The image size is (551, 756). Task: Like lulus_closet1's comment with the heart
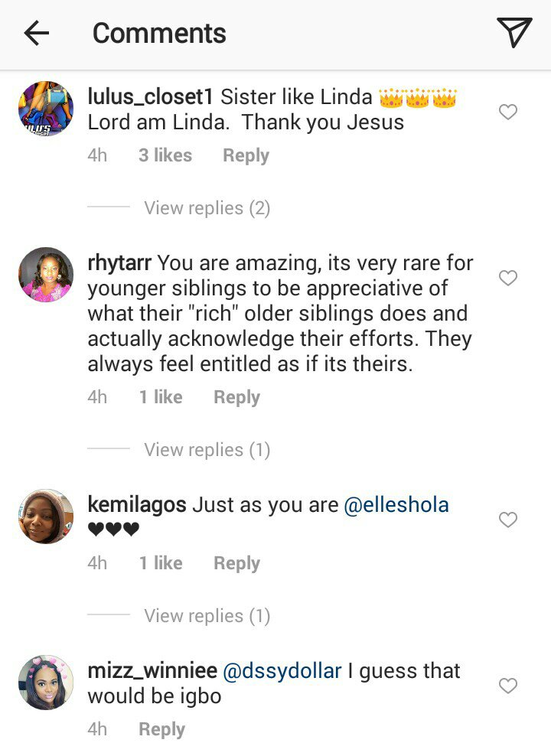pos(508,112)
